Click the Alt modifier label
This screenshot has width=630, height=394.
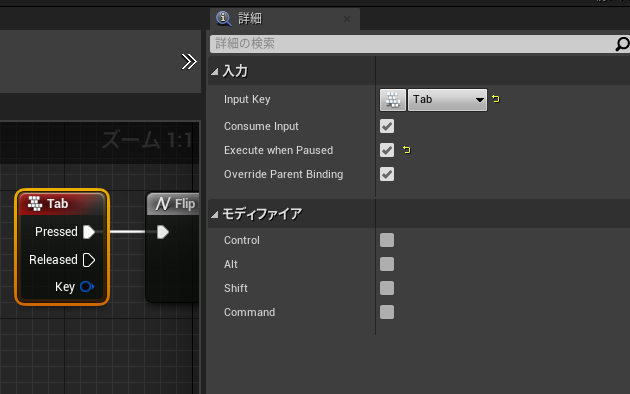[x=231, y=264]
